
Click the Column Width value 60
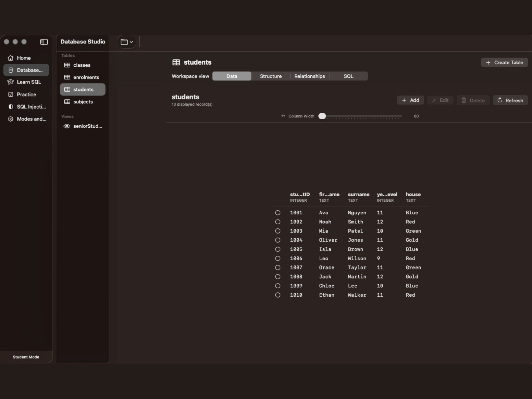click(x=416, y=116)
